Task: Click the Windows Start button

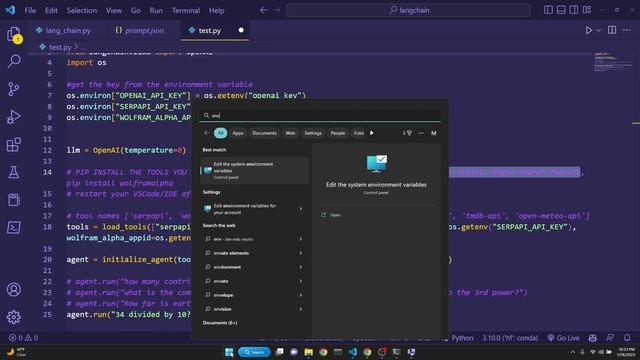Action: (x=229, y=352)
